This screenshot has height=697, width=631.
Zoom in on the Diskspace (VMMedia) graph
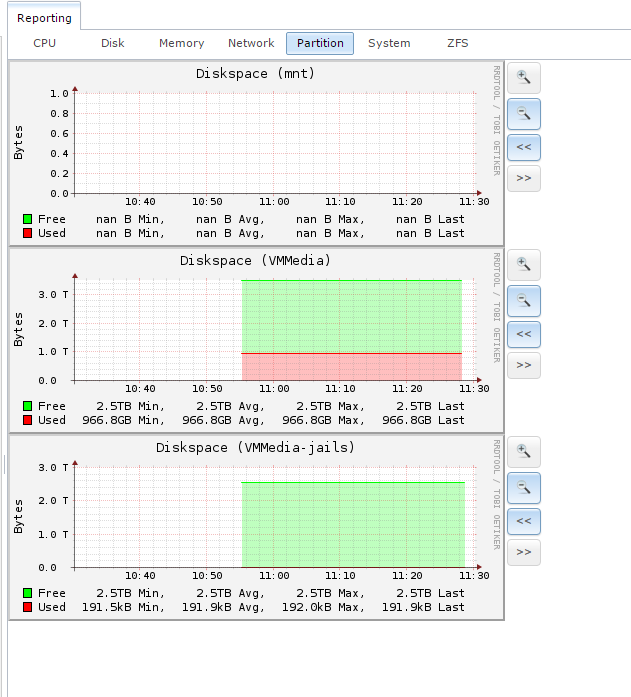524,265
